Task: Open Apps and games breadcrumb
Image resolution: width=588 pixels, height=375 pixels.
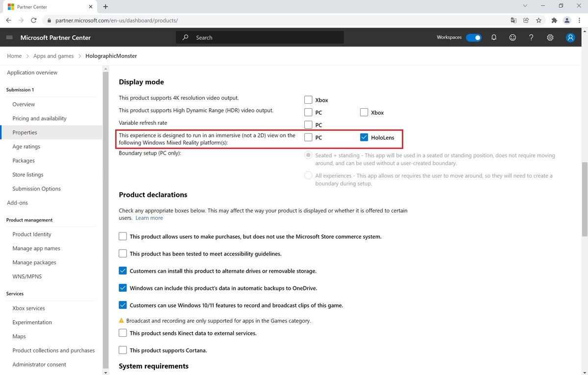Action: click(x=53, y=56)
